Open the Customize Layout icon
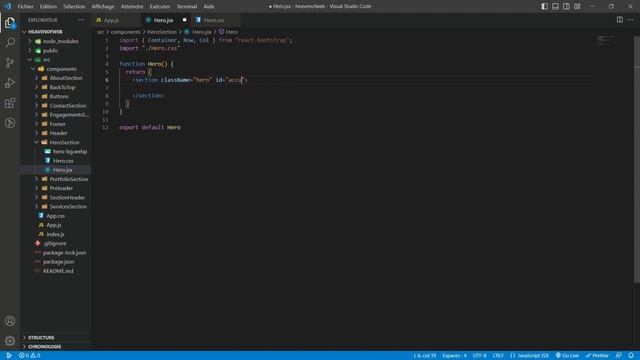640x360 pixels. tap(577, 6)
